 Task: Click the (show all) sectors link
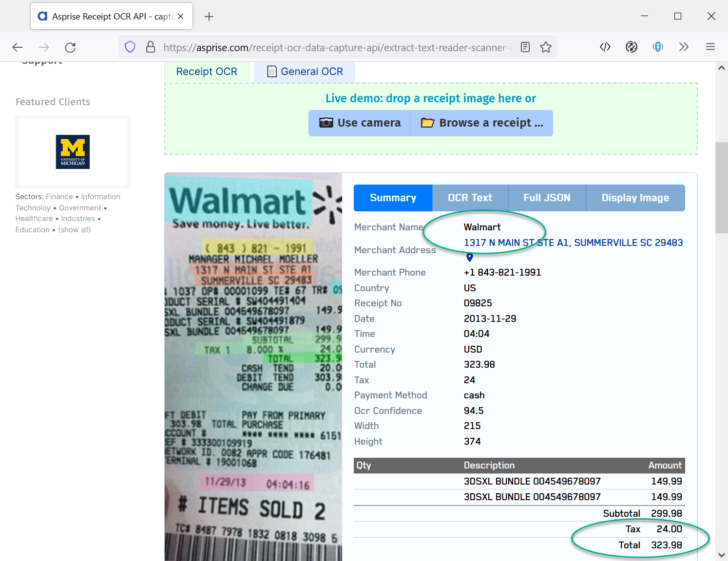75,230
